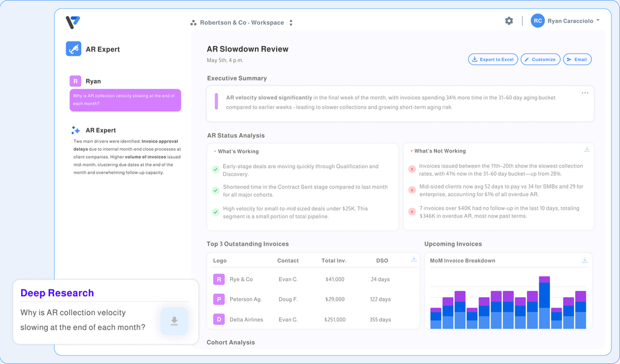The image size is (620, 364).
Task: Click the Email button
Action: [x=577, y=60]
